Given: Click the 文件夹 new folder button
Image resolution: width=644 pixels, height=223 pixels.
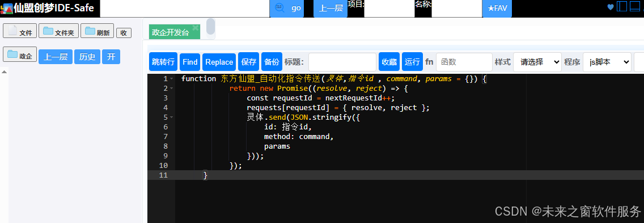Looking at the screenshot, I should [58, 31].
